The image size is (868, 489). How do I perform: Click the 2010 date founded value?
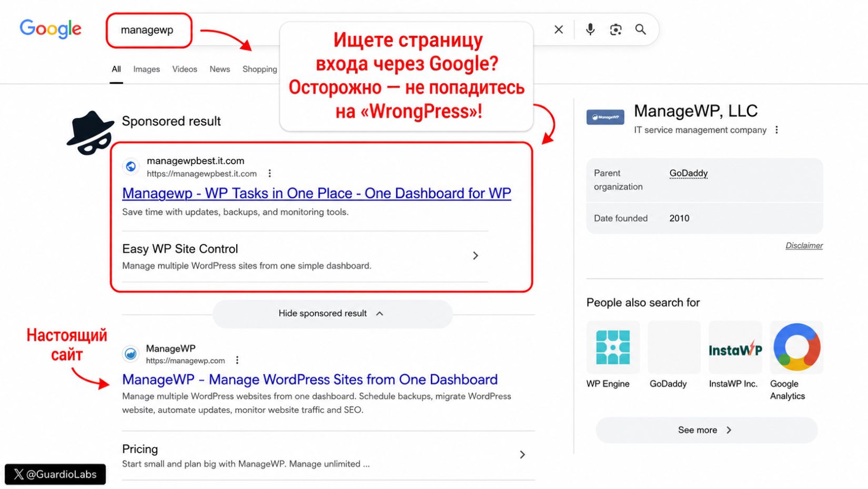click(679, 218)
